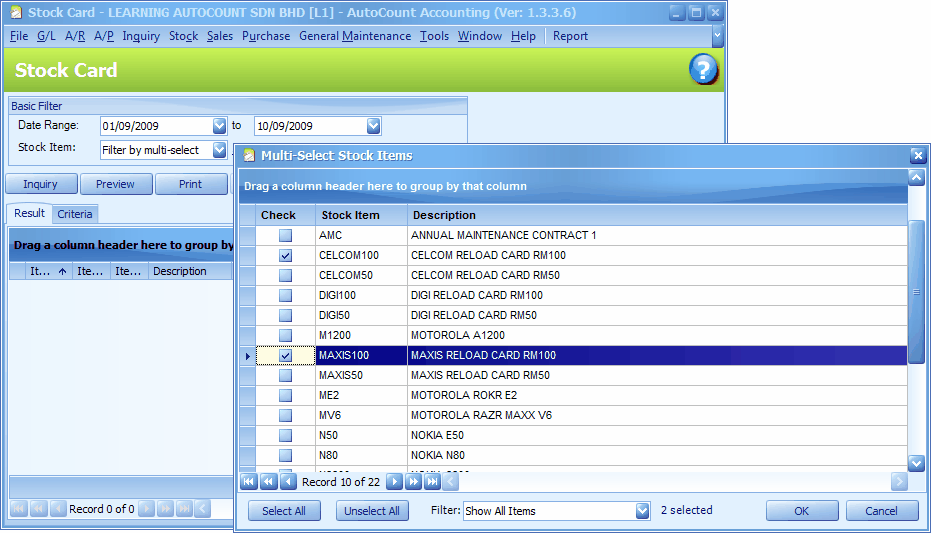Click scroll up arrow in Multi-Select list

(916, 177)
